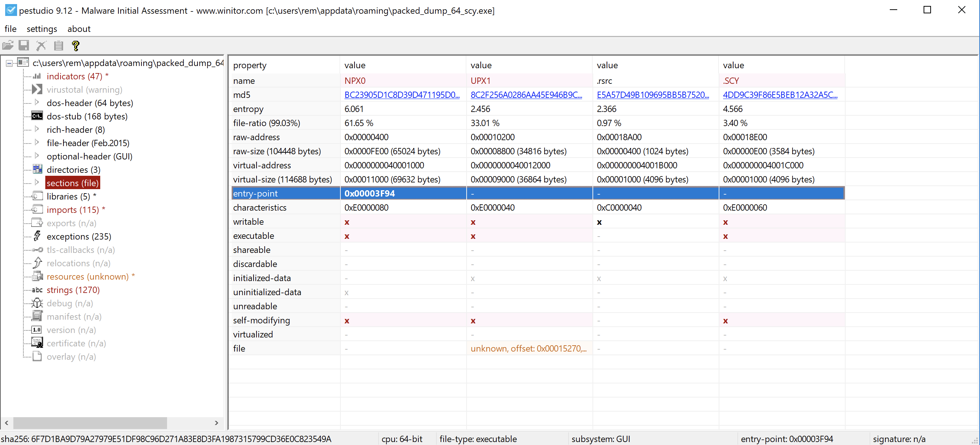Click the open file toolbar icon

pyautogui.click(x=8, y=46)
